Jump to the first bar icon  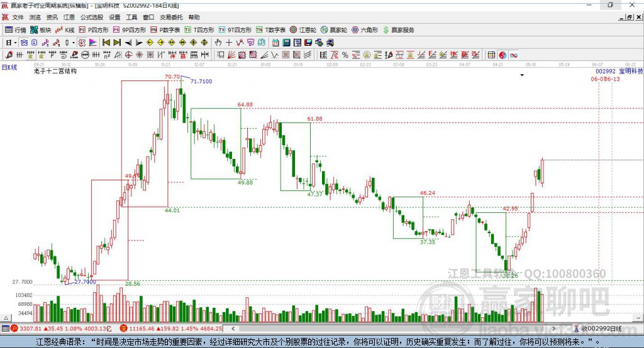coord(106,43)
